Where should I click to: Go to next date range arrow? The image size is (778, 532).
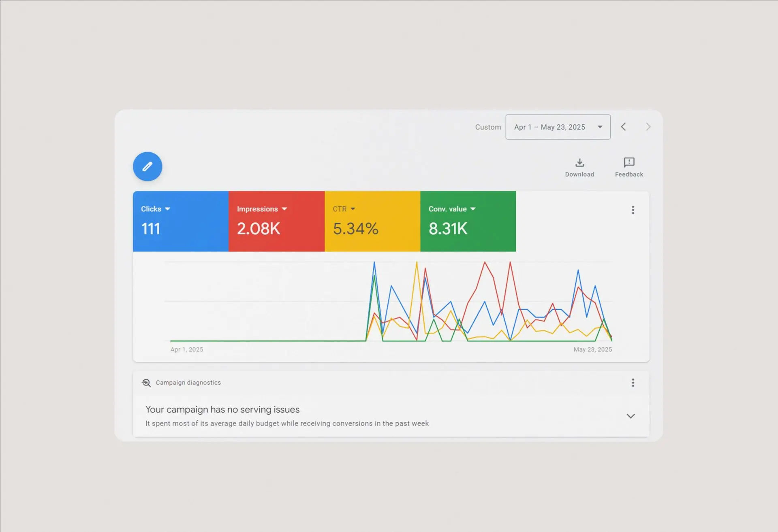[648, 127]
